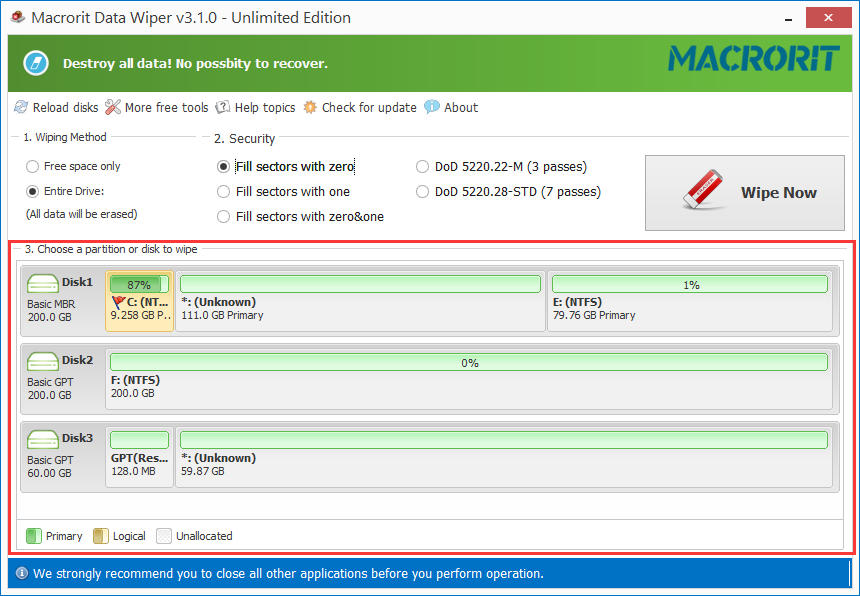Click the Wipe Now button

pos(744,192)
